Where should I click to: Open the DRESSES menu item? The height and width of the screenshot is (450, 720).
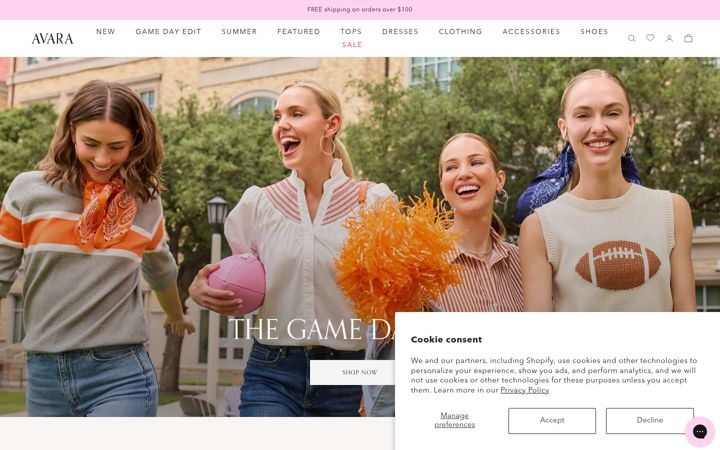click(400, 32)
